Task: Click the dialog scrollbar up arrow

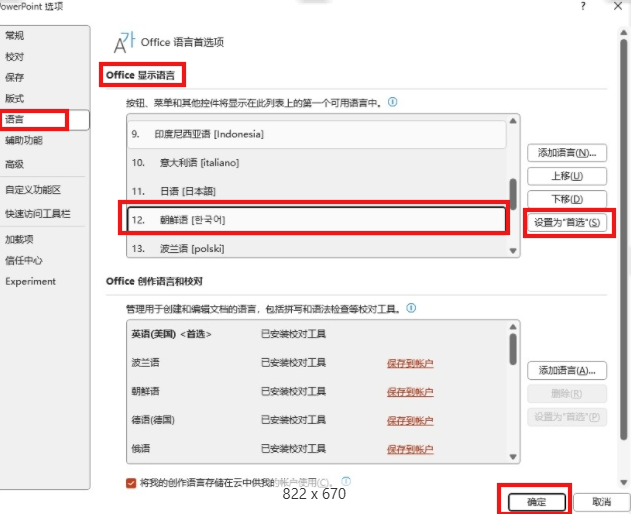Action: coord(624,33)
